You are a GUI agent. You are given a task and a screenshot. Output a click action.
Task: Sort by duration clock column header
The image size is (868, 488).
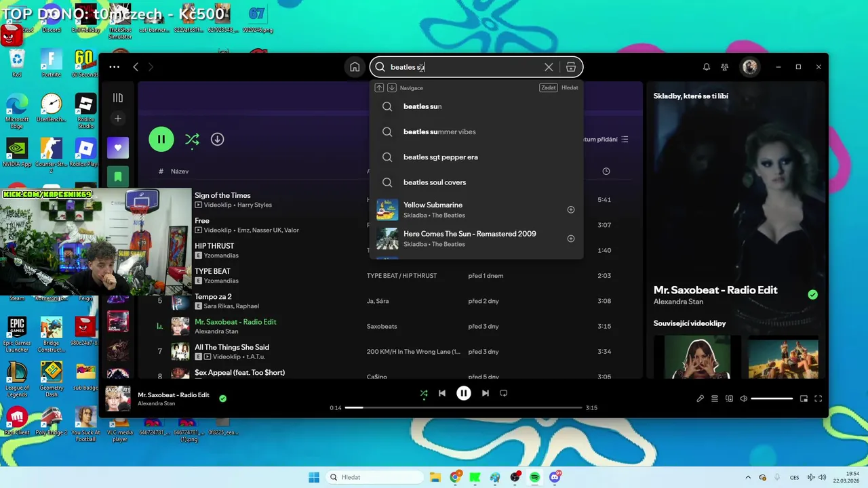(x=606, y=171)
